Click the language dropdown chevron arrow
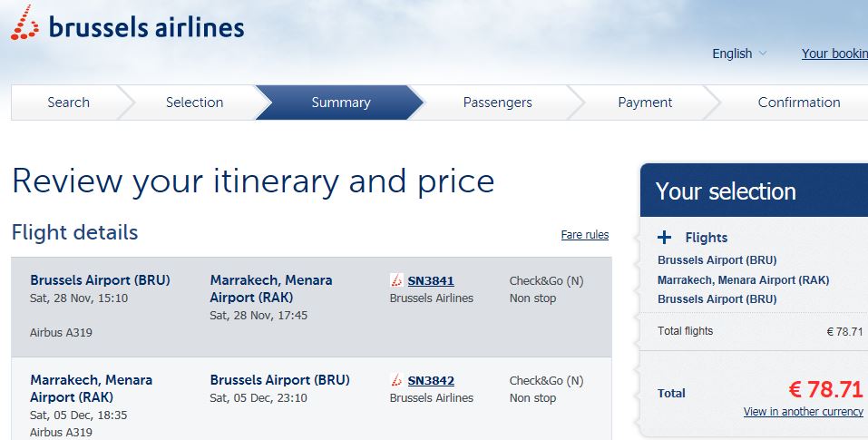This screenshot has width=868, height=440. tap(763, 54)
